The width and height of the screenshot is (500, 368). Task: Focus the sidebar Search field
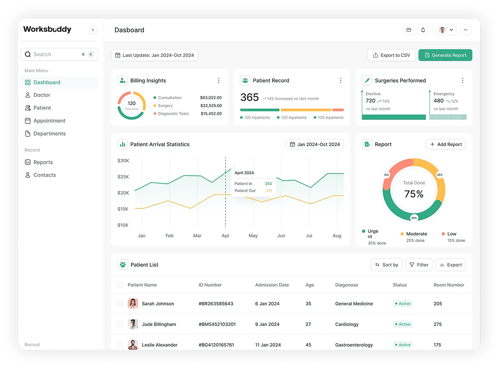coord(59,54)
